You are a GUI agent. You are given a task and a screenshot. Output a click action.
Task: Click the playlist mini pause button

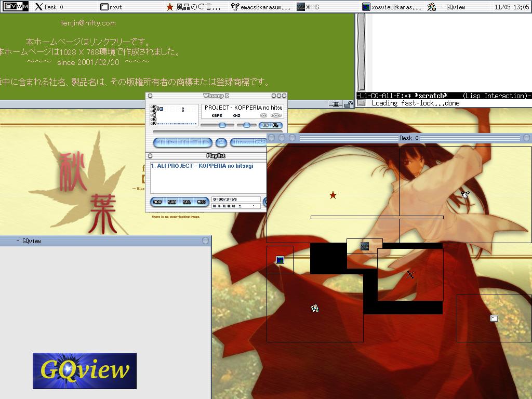(x=224, y=206)
